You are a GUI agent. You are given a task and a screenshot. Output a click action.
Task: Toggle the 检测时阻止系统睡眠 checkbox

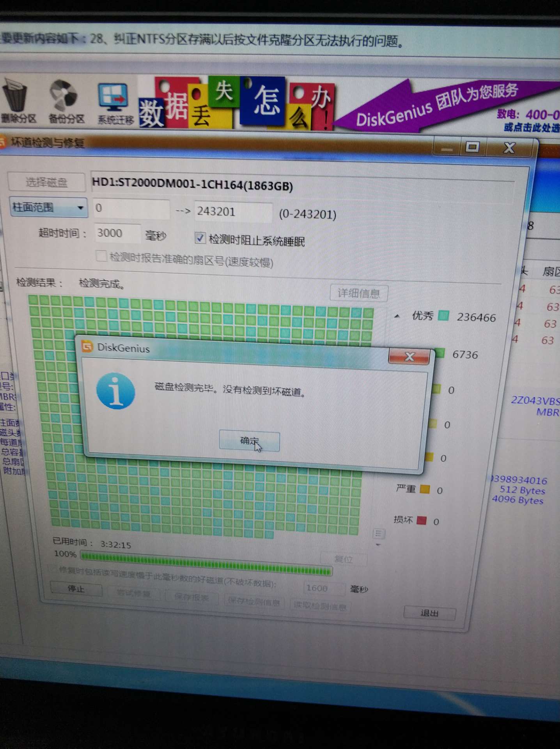(x=200, y=238)
